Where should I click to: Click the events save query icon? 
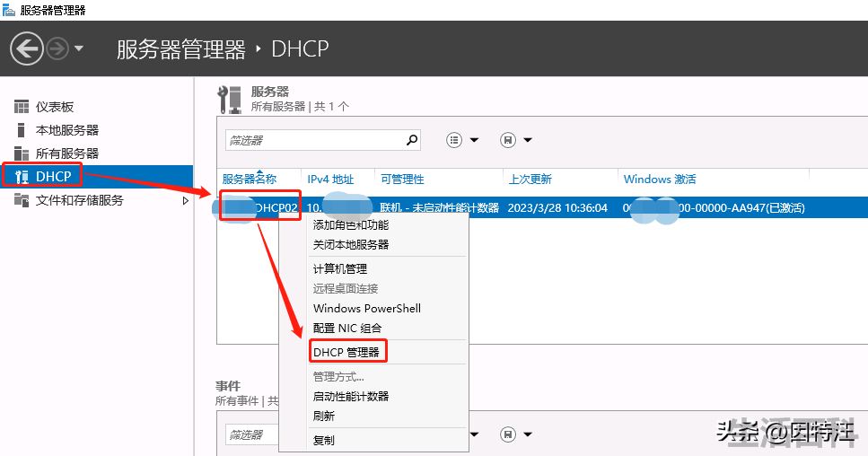click(508, 434)
